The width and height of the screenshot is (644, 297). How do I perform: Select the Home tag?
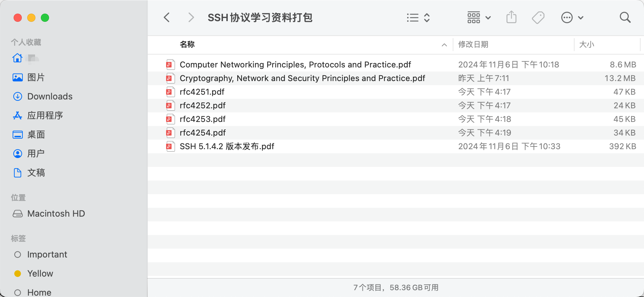click(x=39, y=293)
